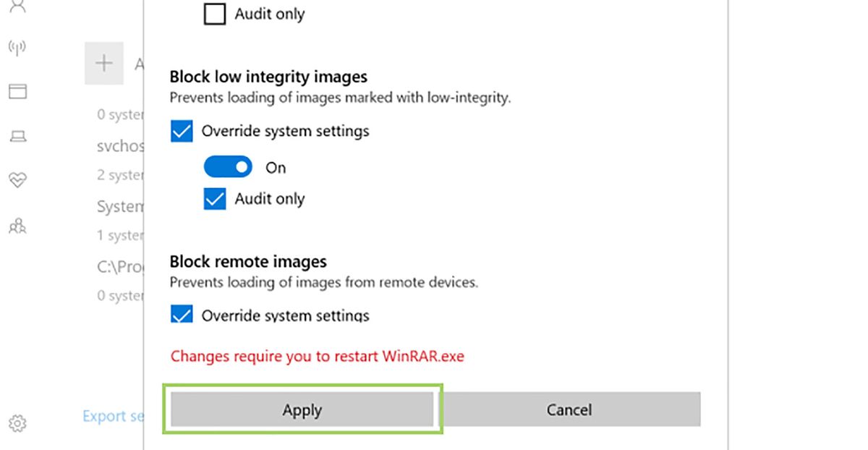
Task: Uncheck Override system settings for Block remote images
Action: [181, 315]
